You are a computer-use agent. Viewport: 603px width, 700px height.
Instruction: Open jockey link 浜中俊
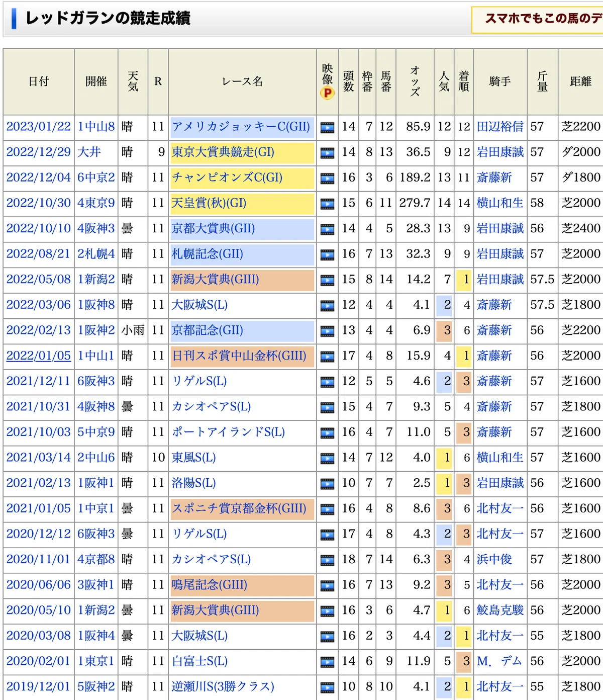494,559
